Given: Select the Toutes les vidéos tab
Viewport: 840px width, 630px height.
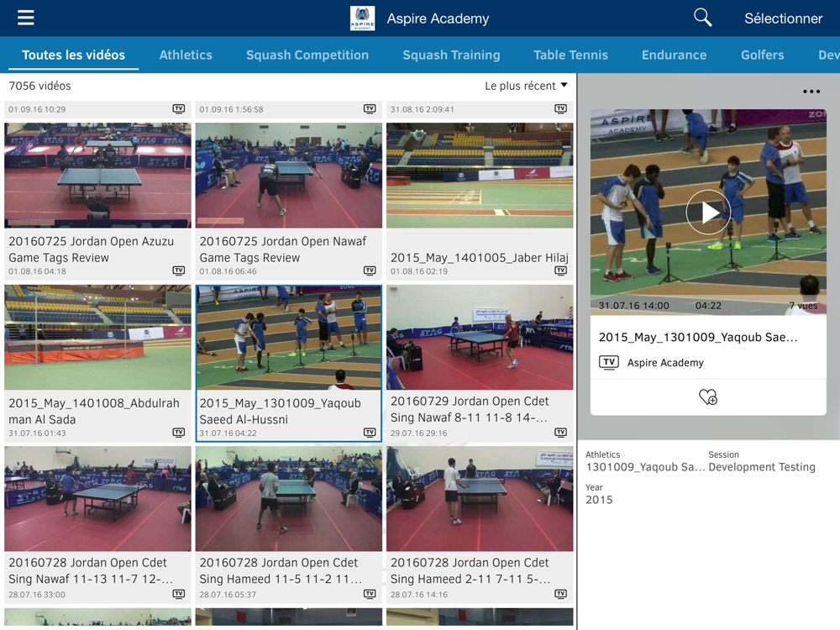Looking at the screenshot, I should click(73, 55).
